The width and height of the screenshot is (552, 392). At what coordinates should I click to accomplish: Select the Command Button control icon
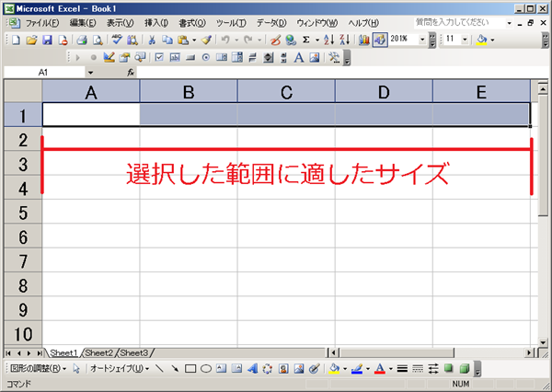(190, 57)
